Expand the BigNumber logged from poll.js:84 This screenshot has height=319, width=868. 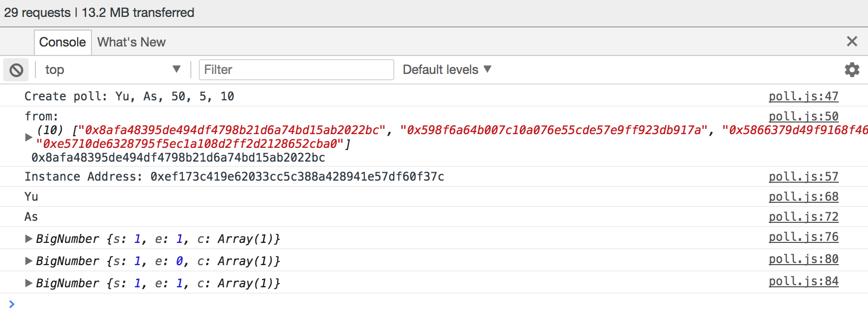click(29, 283)
